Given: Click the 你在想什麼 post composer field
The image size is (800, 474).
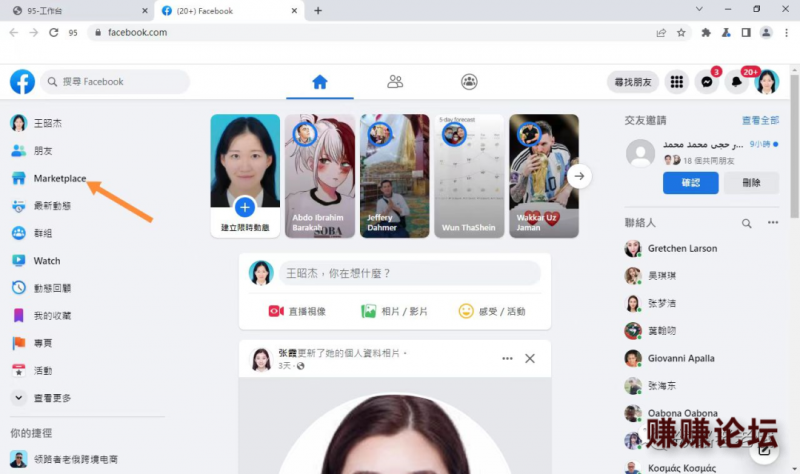Looking at the screenshot, I should pyautogui.click(x=410, y=273).
